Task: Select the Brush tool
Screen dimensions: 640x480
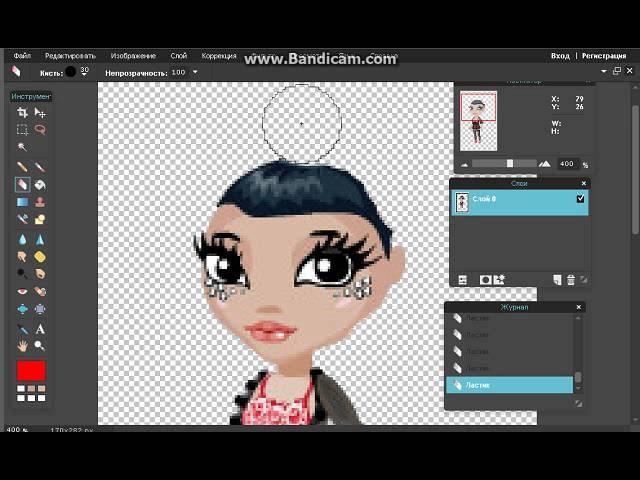Action: pyautogui.click(x=40, y=167)
